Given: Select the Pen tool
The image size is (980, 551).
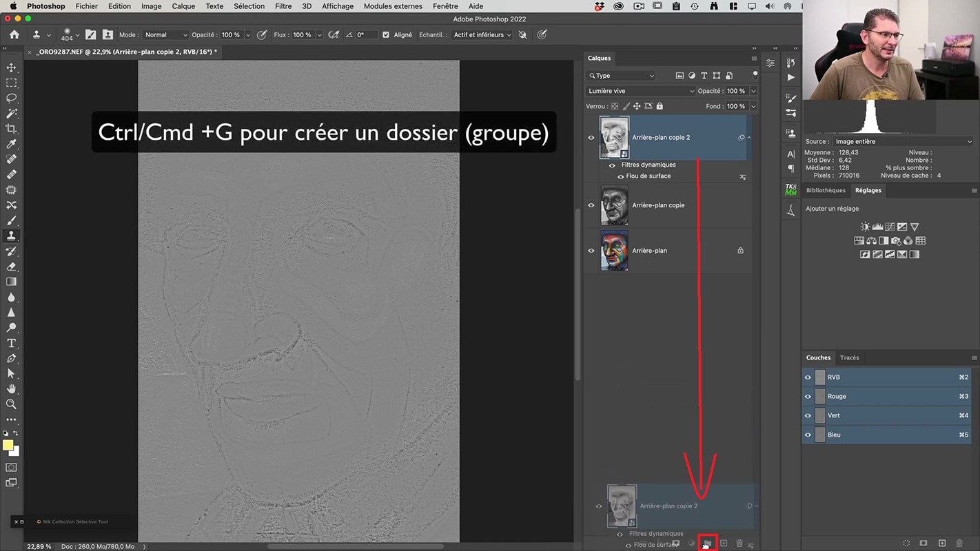Looking at the screenshot, I should point(11,358).
